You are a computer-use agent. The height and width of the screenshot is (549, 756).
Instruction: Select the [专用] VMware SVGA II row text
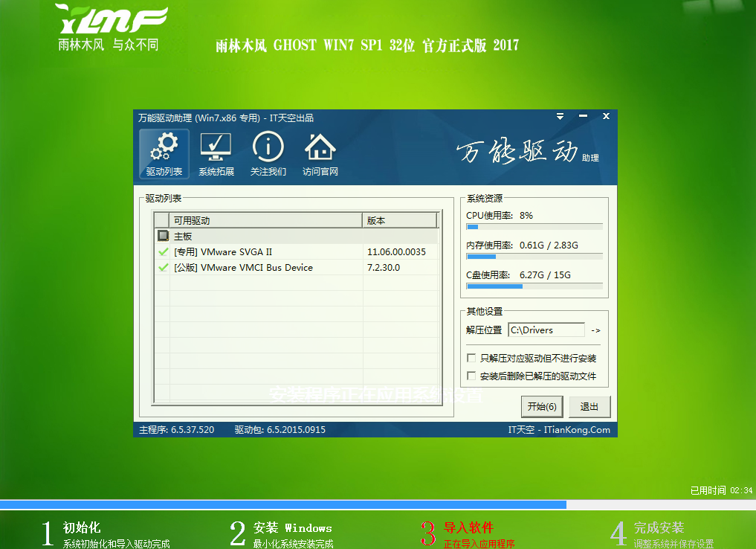pos(223,252)
